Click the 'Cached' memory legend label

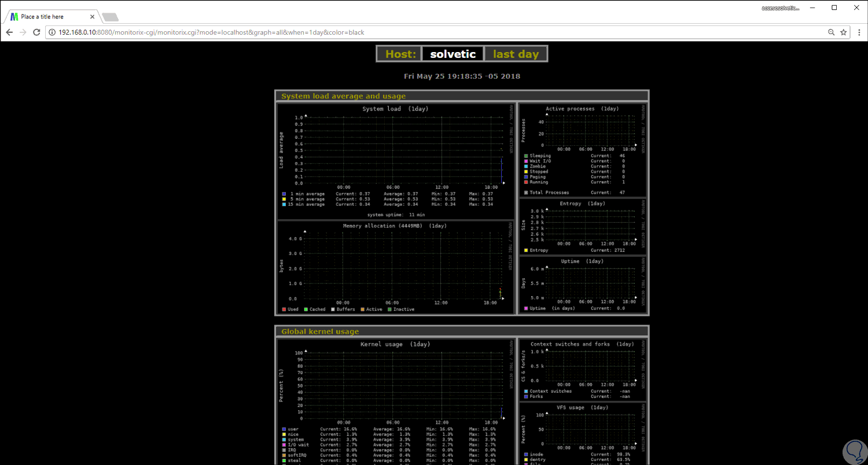[x=318, y=309]
